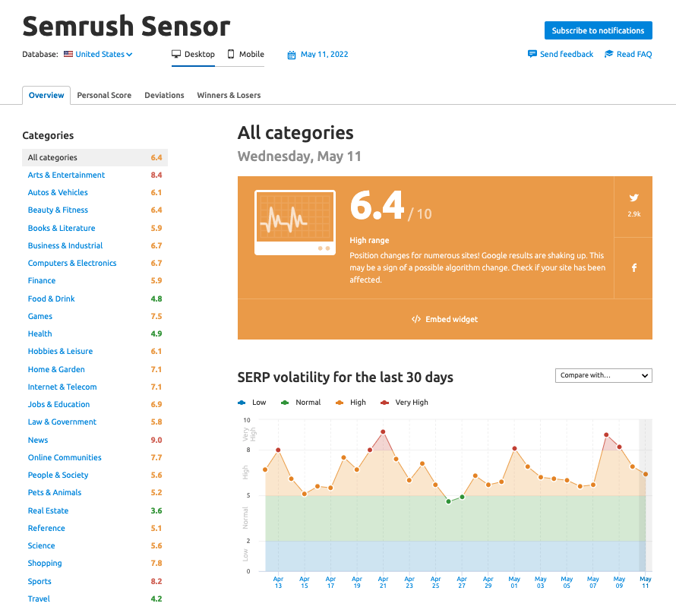
Task: Click the Apr 21 peak data point
Action: coord(383,432)
